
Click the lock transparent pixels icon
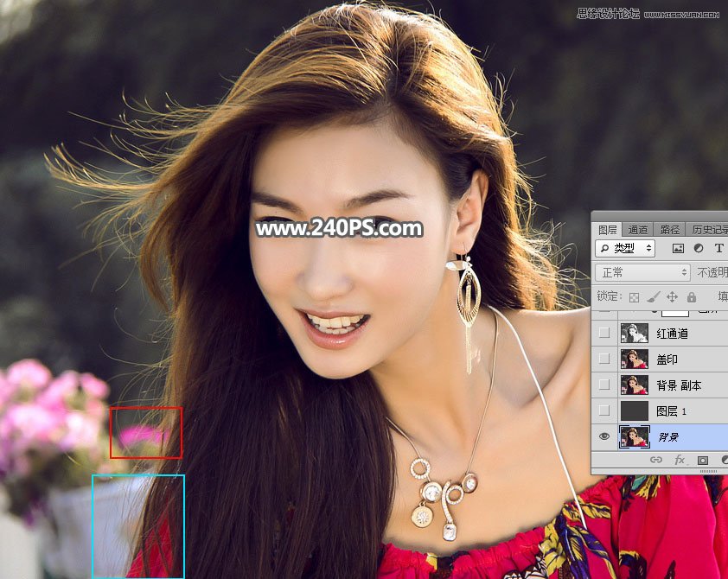(x=635, y=297)
